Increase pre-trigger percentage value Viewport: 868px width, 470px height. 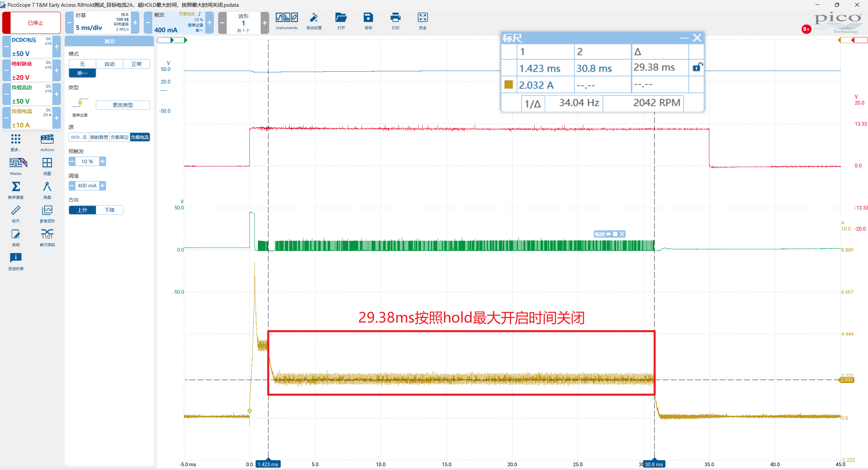102,161
